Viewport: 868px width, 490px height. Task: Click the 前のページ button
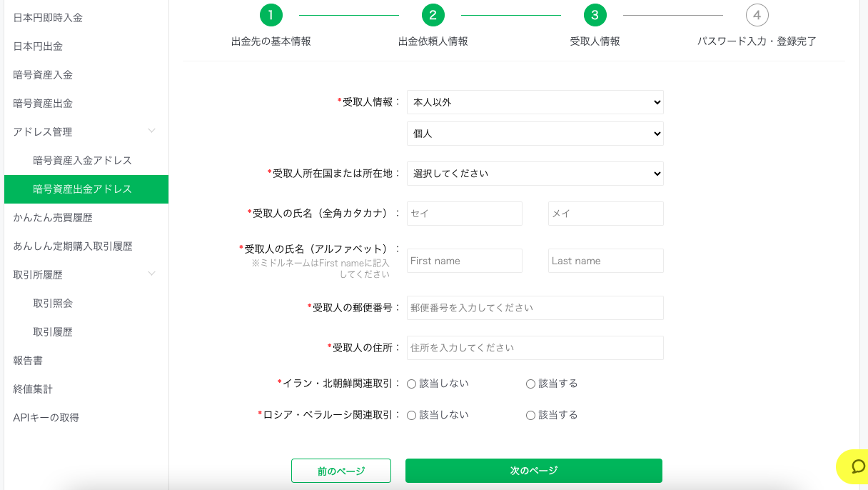tap(341, 471)
